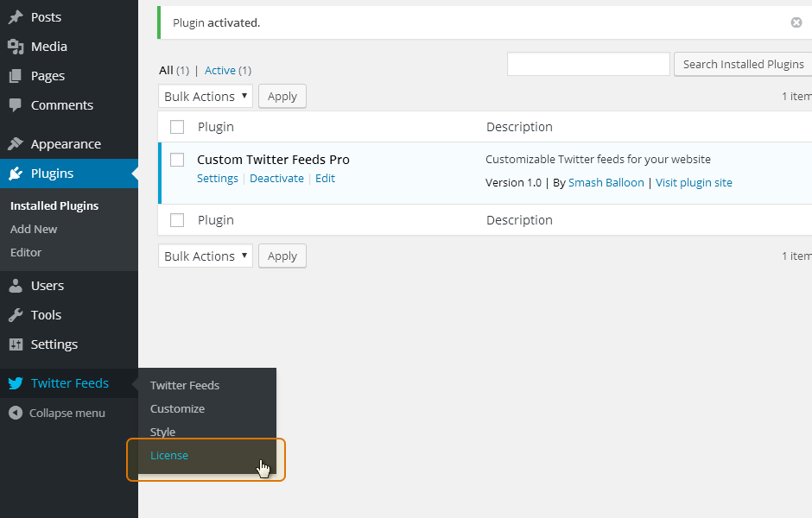Open Customize in Twitter Feeds submenu
This screenshot has width=812, height=518.
click(178, 409)
